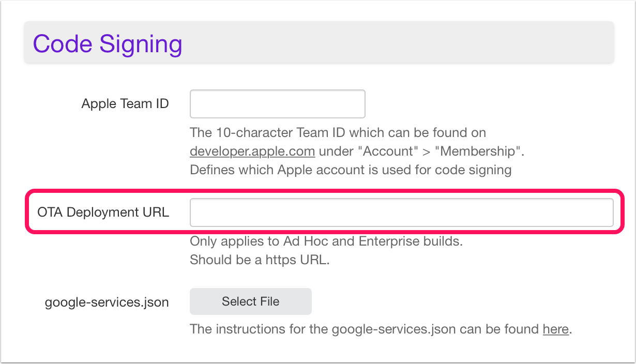Click 'Should be a https URL' hint

click(x=260, y=260)
